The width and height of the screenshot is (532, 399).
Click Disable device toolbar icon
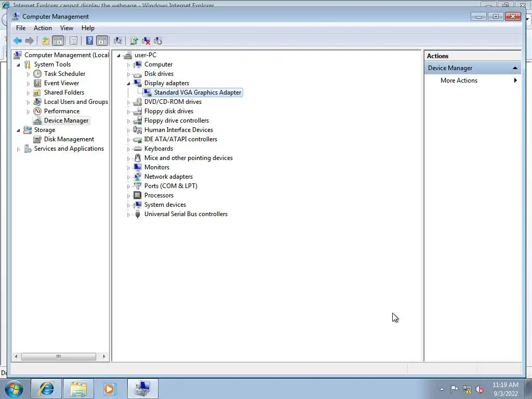pyautogui.click(x=158, y=41)
